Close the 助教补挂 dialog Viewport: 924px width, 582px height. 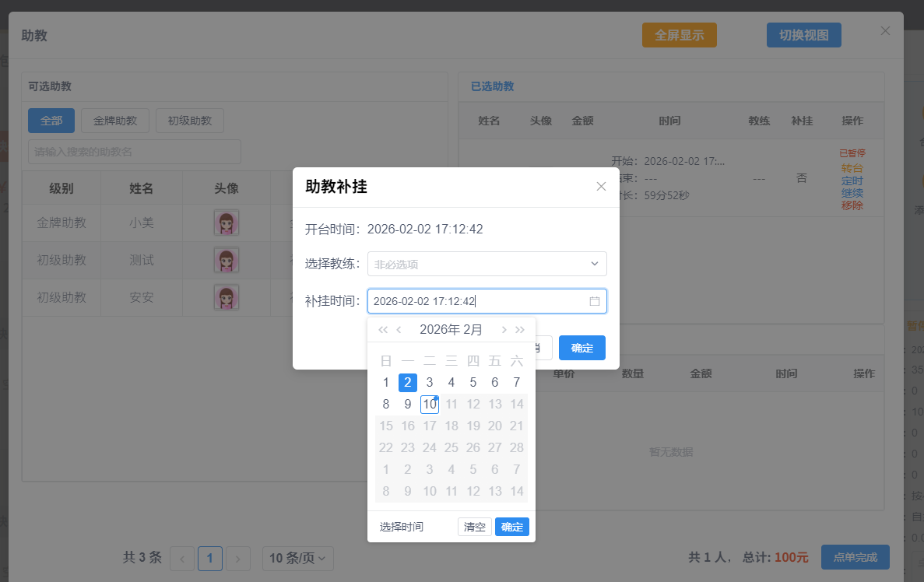(601, 187)
